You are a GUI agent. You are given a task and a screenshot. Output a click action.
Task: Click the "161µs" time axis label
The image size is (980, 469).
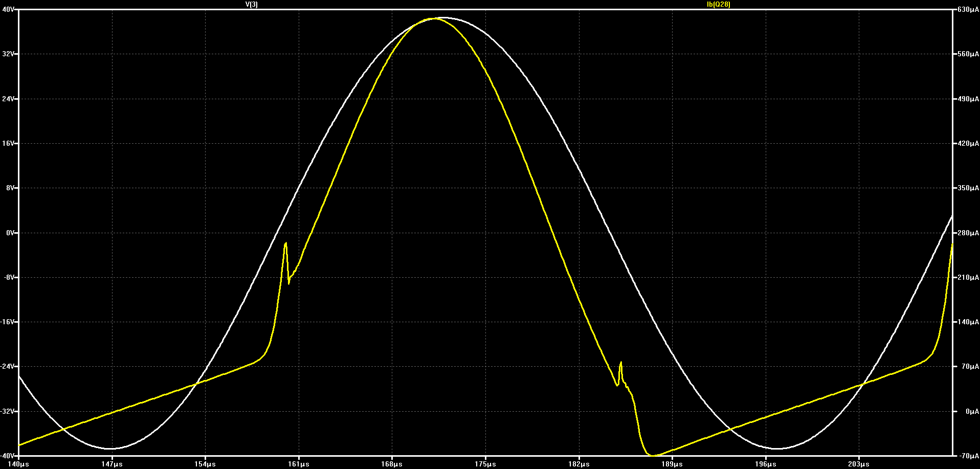point(299,464)
